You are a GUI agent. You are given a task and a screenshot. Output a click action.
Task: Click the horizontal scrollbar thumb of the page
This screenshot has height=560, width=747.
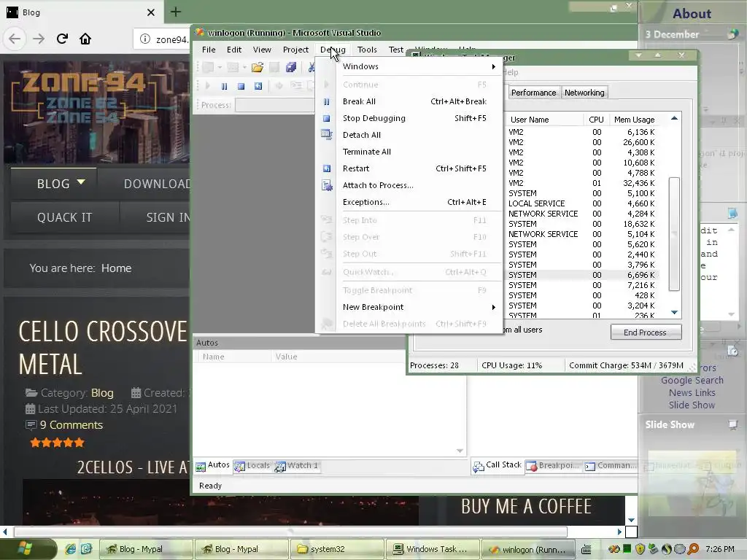(x=290, y=532)
